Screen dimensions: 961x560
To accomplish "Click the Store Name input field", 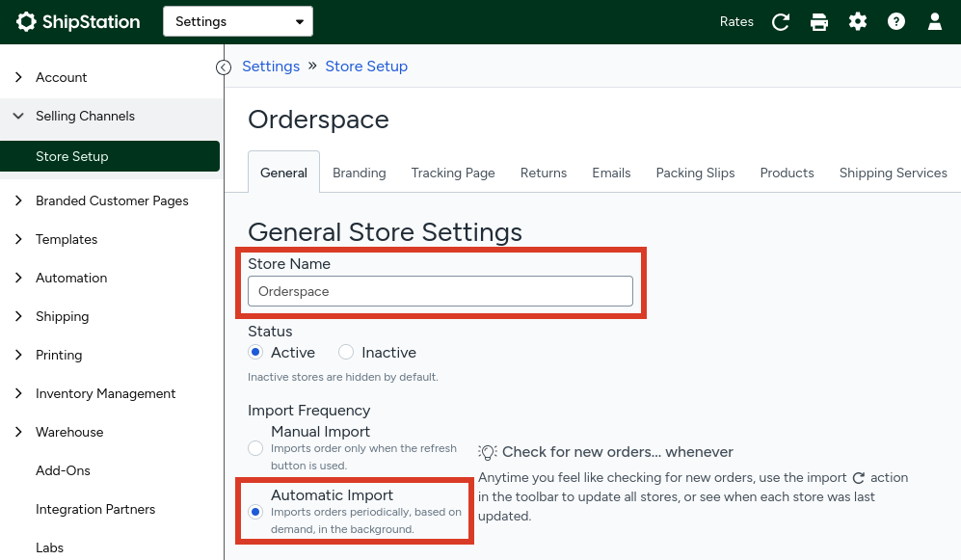I will [x=440, y=291].
